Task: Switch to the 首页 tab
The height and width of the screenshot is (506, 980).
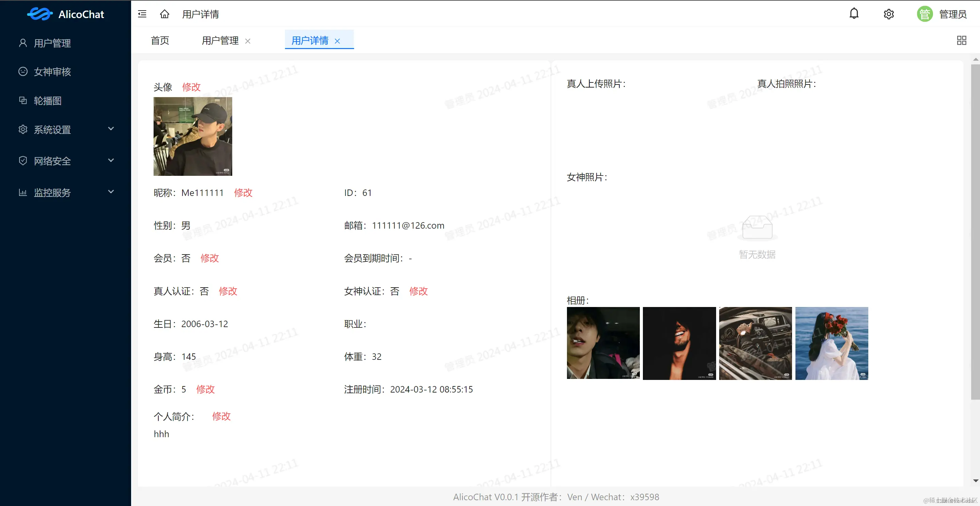Action: coord(160,40)
